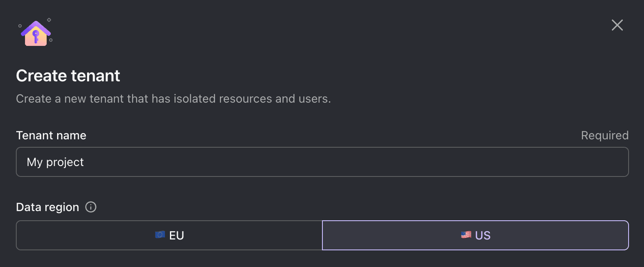This screenshot has width=644, height=267.
Task: Click the "Create tenant" heading
Action: [x=68, y=76]
